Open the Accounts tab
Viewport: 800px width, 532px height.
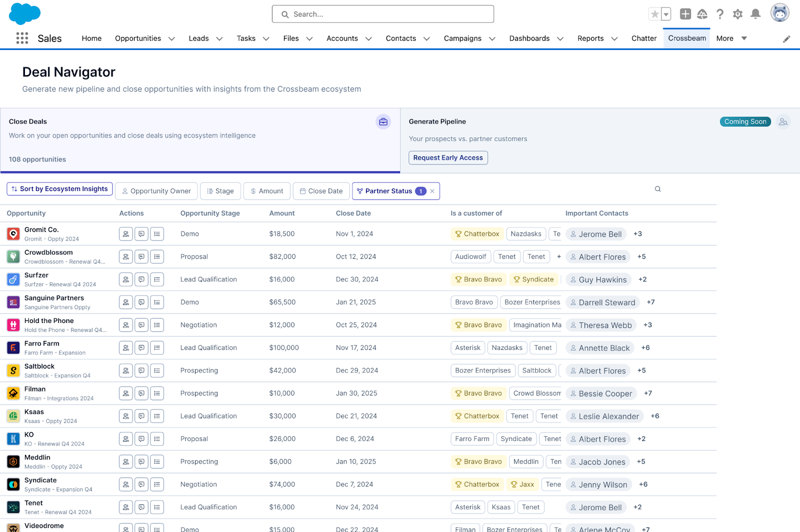point(342,38)
